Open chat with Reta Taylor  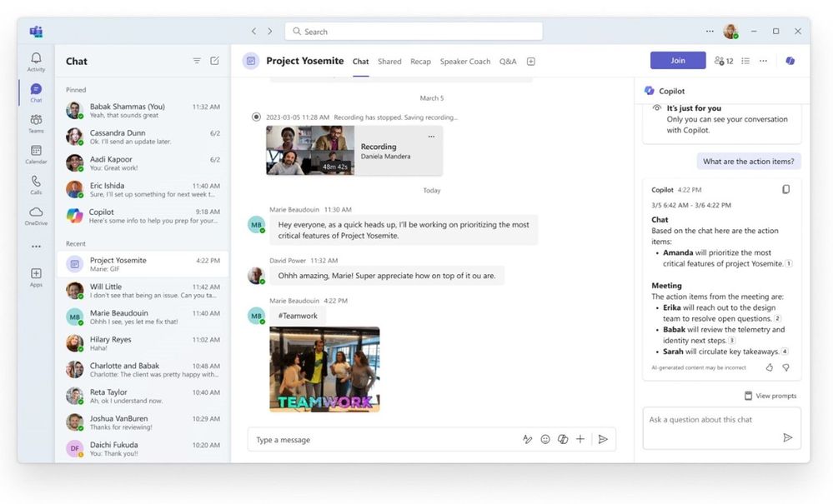click(x=143, y=396)
